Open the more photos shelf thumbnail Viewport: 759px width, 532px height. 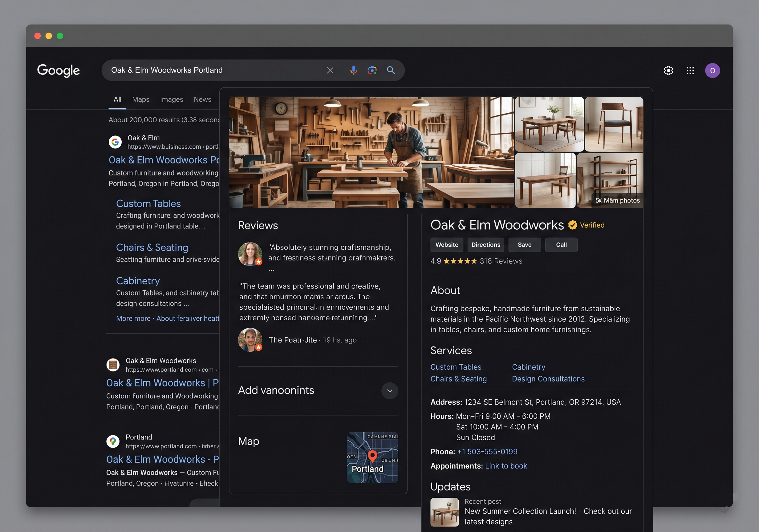click(x=610, y=180)
